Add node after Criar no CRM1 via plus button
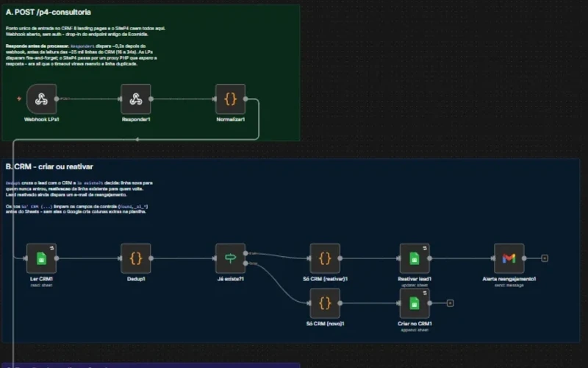Viewport: 588px width, 368px height. coord(450,303)
